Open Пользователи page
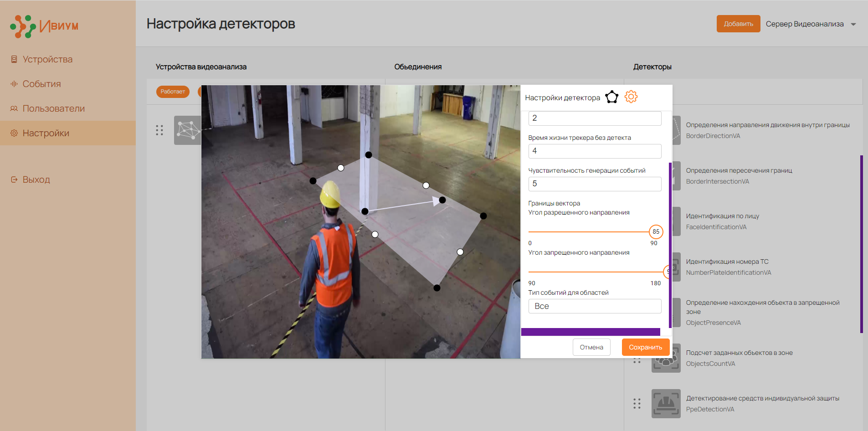Image resolution: width=868 pixels, height=431 pixels. tap(53, 108)
